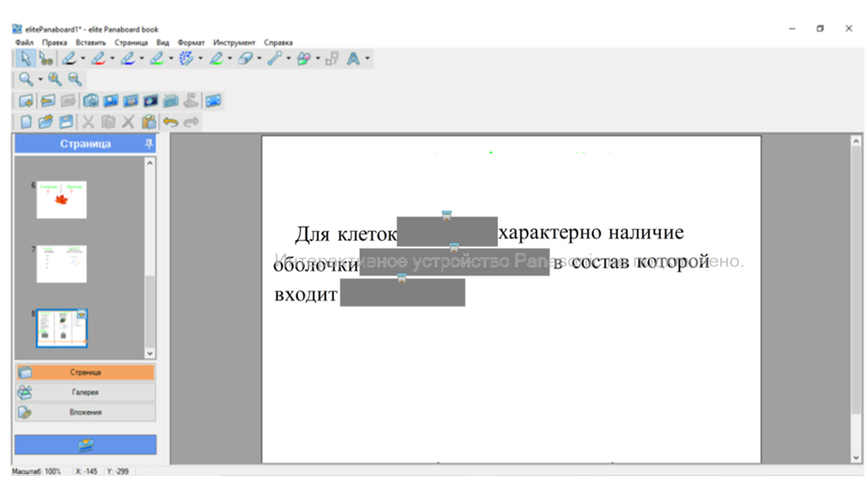868x487 pixels.
Task: Select page 6 thumbnail with red leaf
Action: pos(61,200)
